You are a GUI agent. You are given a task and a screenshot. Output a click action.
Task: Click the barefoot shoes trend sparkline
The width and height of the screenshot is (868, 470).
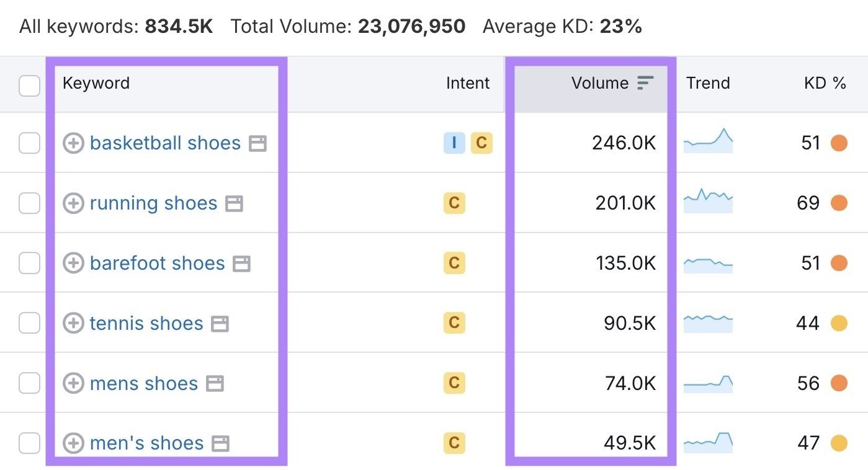click(708, 265)
